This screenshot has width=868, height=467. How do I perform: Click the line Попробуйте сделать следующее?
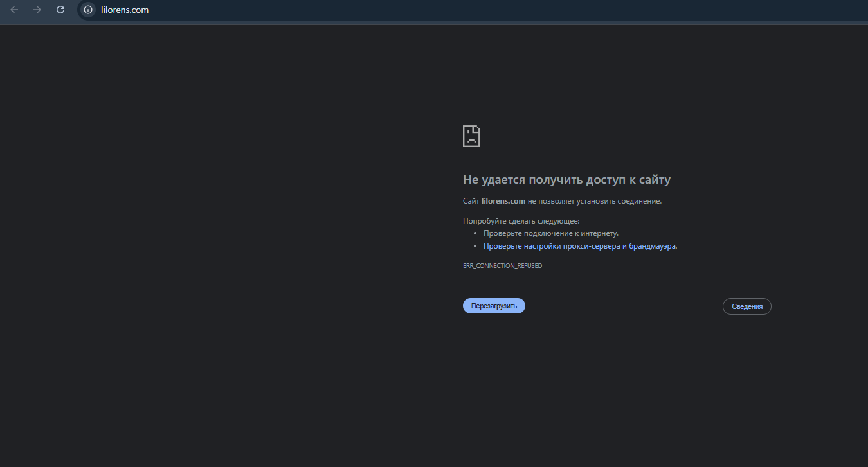(x=521, y=221)
